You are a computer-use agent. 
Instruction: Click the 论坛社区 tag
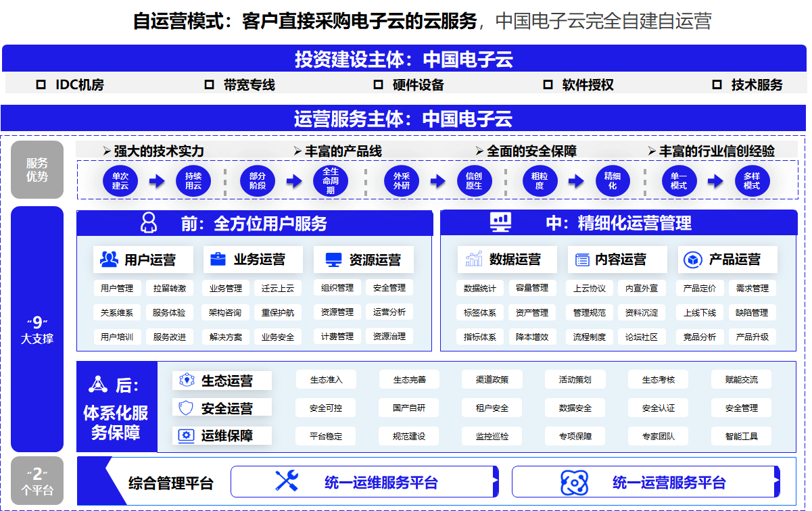pos(642,337)
